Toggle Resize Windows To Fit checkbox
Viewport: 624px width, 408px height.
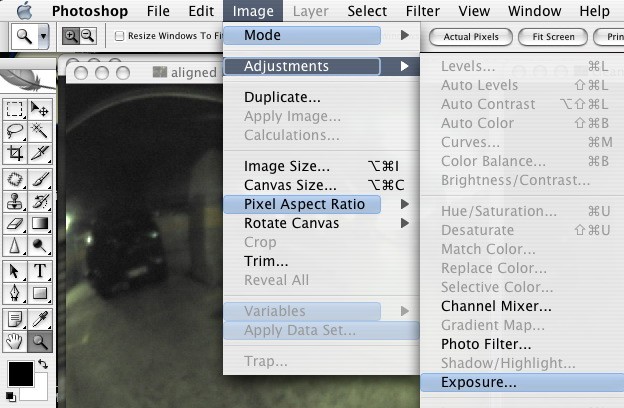point(119,36)
